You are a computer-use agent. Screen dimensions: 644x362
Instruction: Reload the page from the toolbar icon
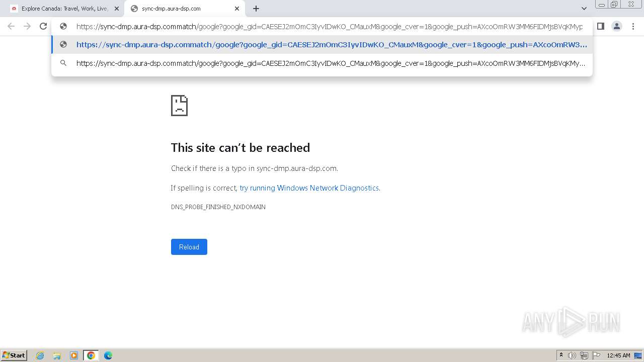pyautogui.click(x=43, y=26)
